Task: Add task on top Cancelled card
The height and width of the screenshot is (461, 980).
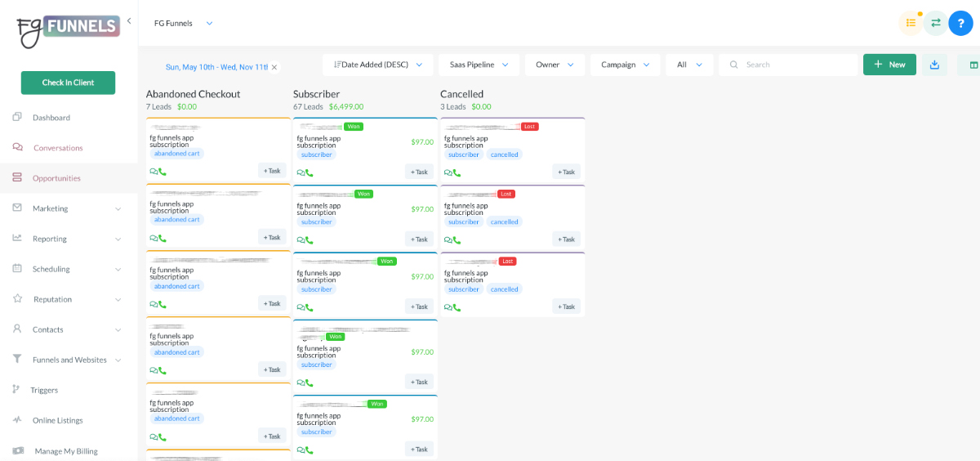Action: (x=566, y=172)
